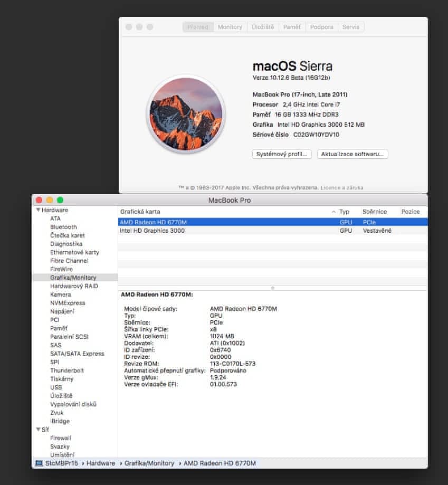
Task: Open Kamera in the sidebar
Action: pyautogui.click(x=61, y=294)
